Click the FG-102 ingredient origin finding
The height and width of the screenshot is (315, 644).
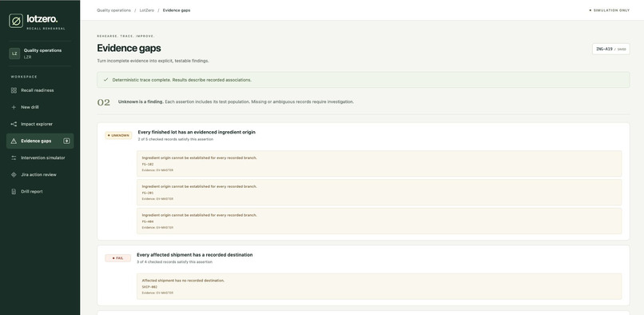pos(379,164)
